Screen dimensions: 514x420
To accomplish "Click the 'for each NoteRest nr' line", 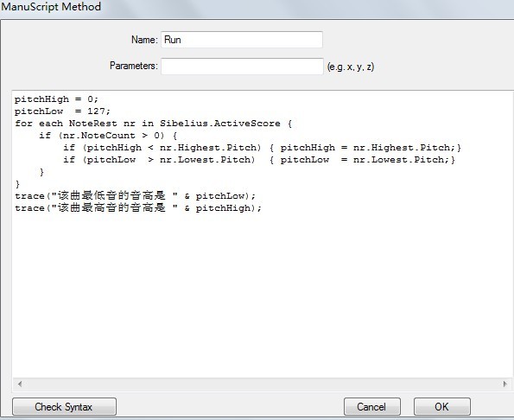I will [x=153, y=124].
